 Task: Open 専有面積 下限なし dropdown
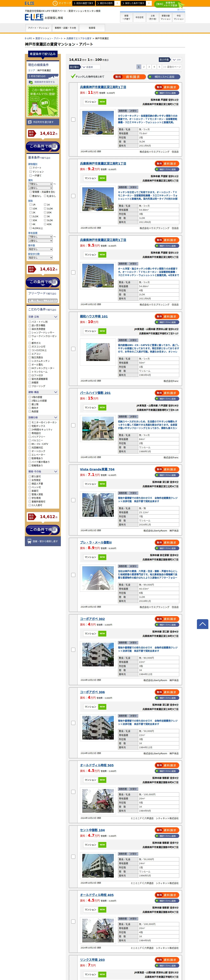pos(40,237)
